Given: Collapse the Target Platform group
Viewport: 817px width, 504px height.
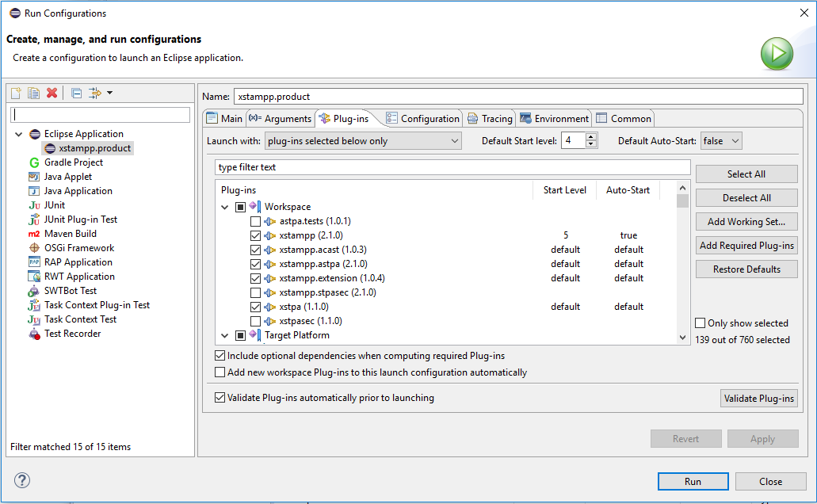Looking at the screenshot, I should pyautogui.click(x=224, y=336).
